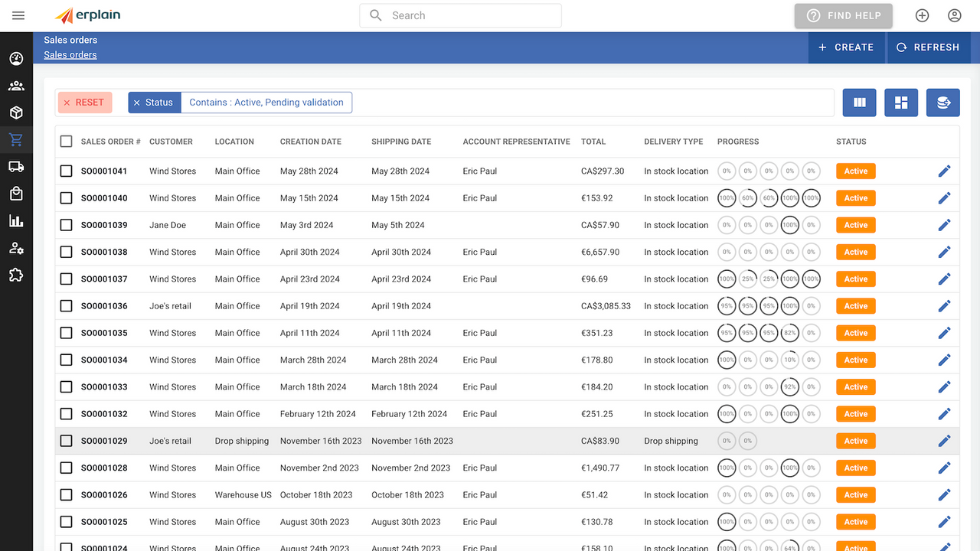The image size is (980, 551).
Task: Click the Create button
Action: coord(846,47)
